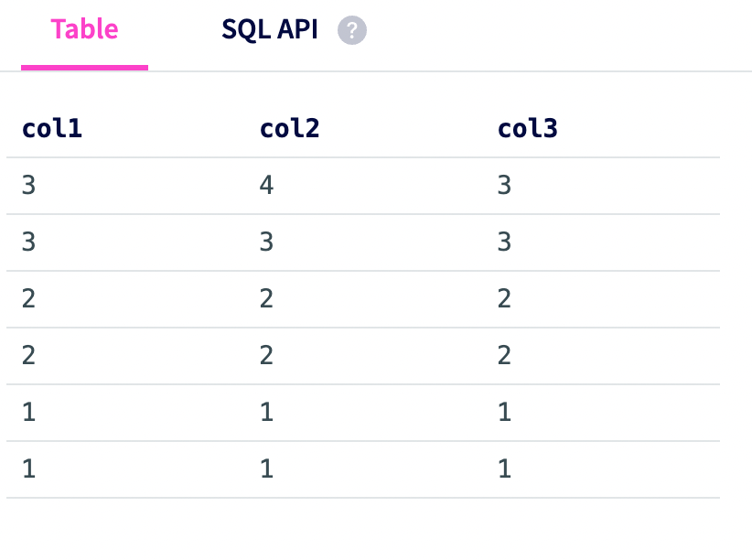Image resolution: width=752 pixels, height=560 pixels.
Task: Click the col3 column header
Action: tap(528, 128)
